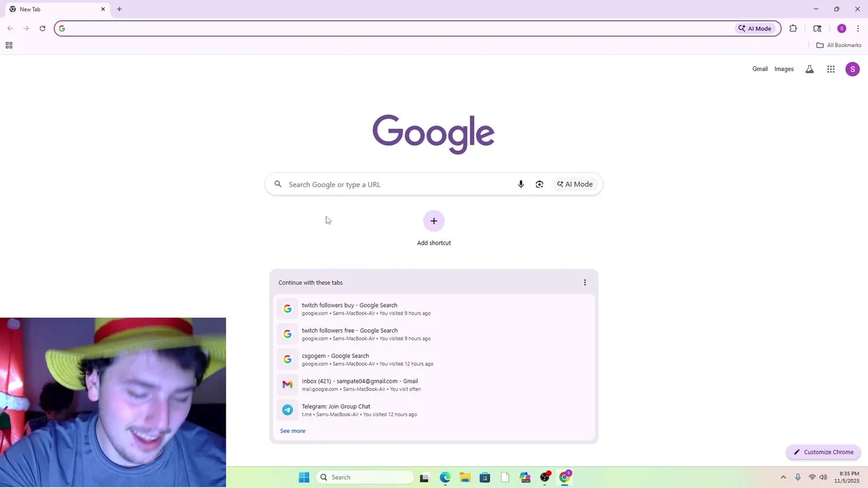Select the New Tab tab

(57, 9)
